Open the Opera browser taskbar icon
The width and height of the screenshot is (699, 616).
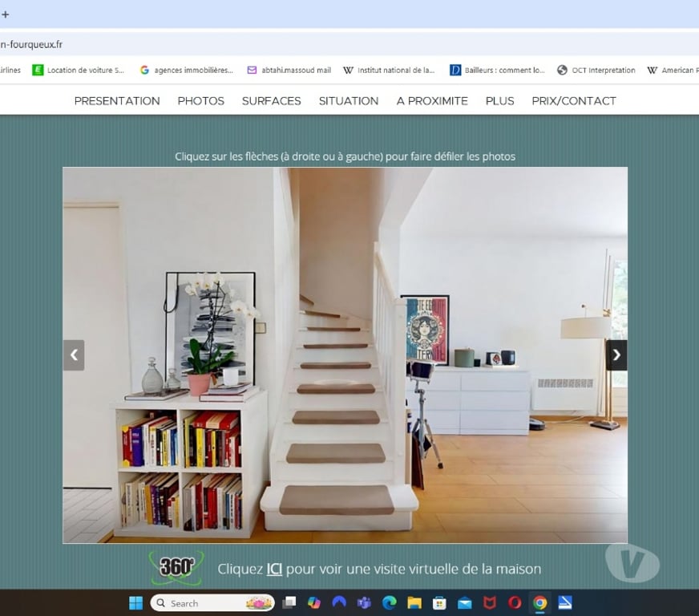[515, 603]
